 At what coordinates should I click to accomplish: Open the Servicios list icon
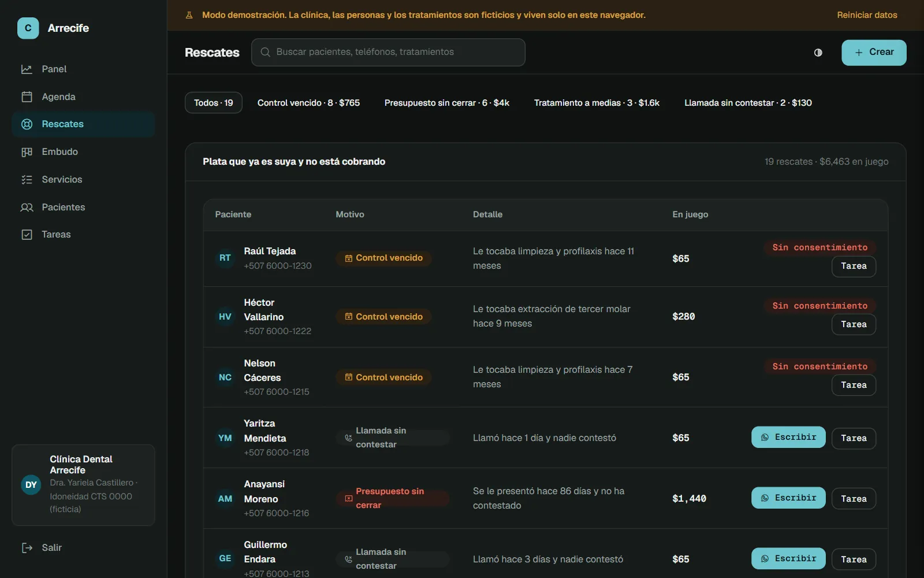click(27, 180)
